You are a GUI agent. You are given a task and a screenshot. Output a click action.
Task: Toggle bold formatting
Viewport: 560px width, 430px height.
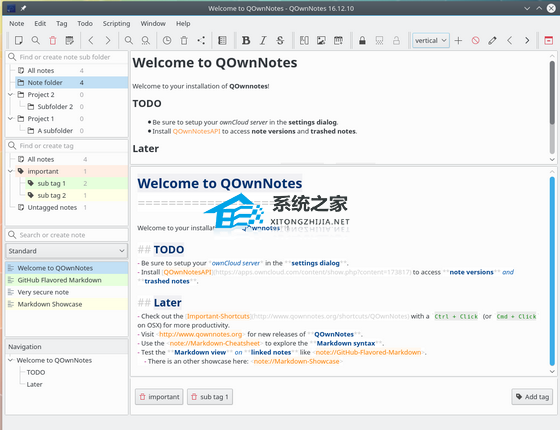[246, 40]
